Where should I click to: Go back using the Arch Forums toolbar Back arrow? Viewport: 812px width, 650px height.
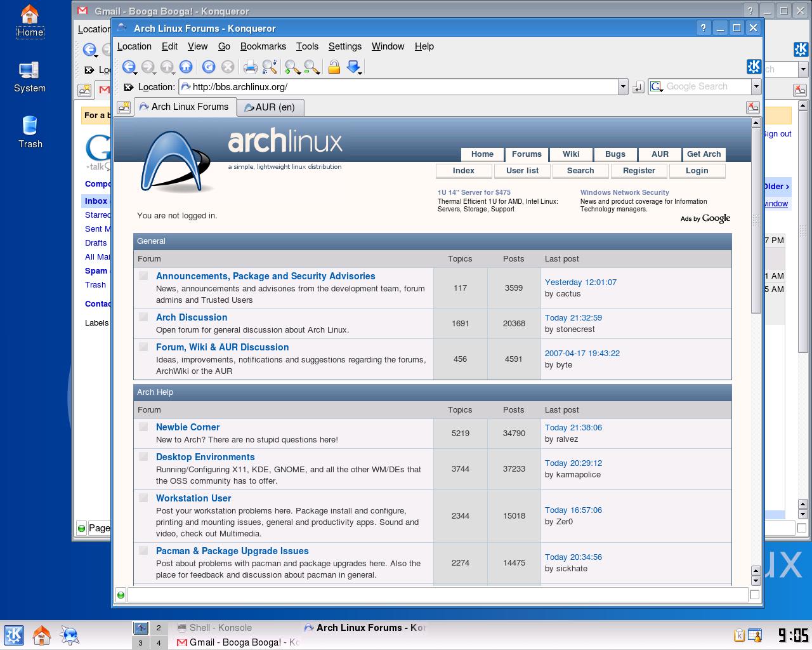(129, 67)
